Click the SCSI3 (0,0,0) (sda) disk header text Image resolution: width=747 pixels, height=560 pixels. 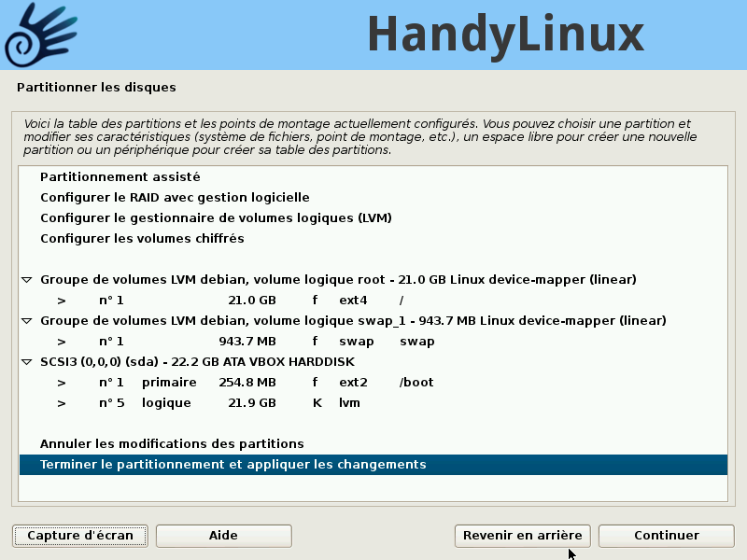click(197, 362)
